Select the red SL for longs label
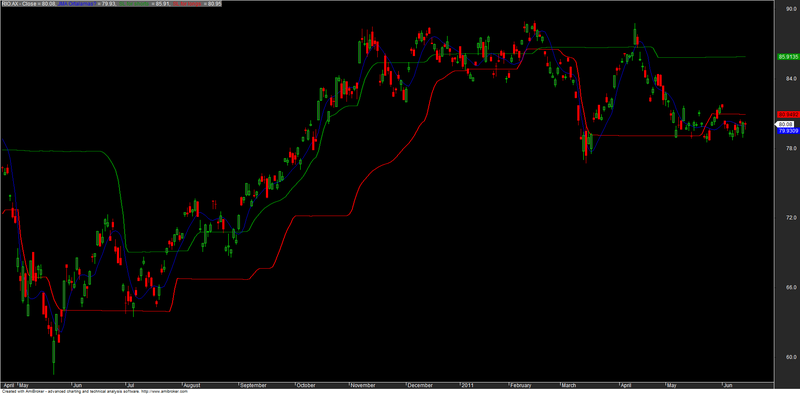This screenshot has height=394, width=800. click(x=187, y=3)
